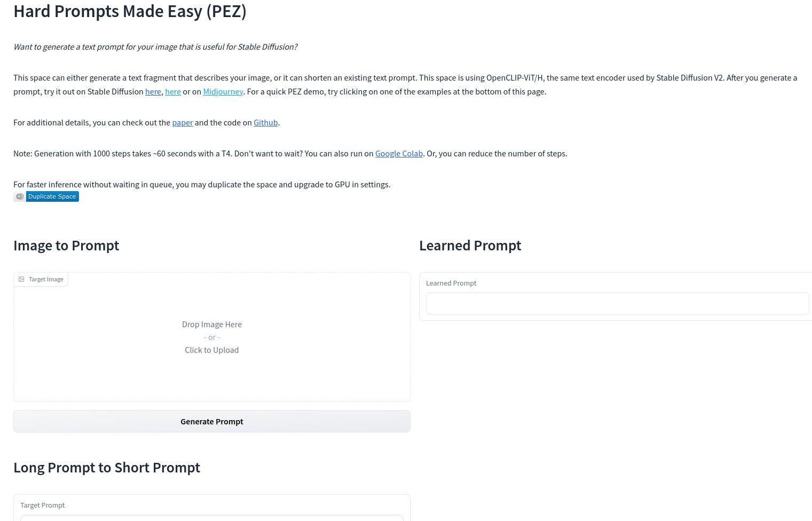Click the second Stable Diffusion 'here' link
This screenshot has height=521, width=812.
click(x=173, y=91)
